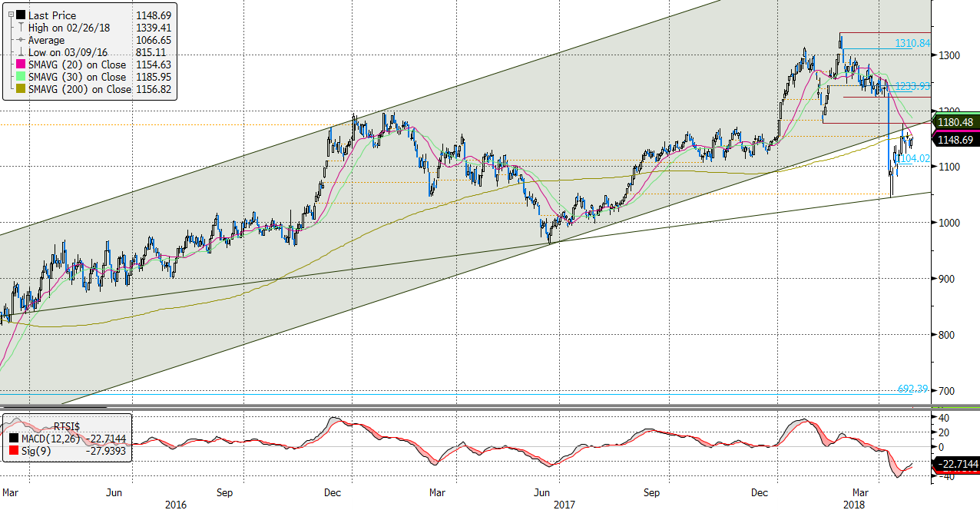Click the black Last Price color swatch
Viewport: 980px width, 510px height.
pyautogui.click(x=20, y=15)
